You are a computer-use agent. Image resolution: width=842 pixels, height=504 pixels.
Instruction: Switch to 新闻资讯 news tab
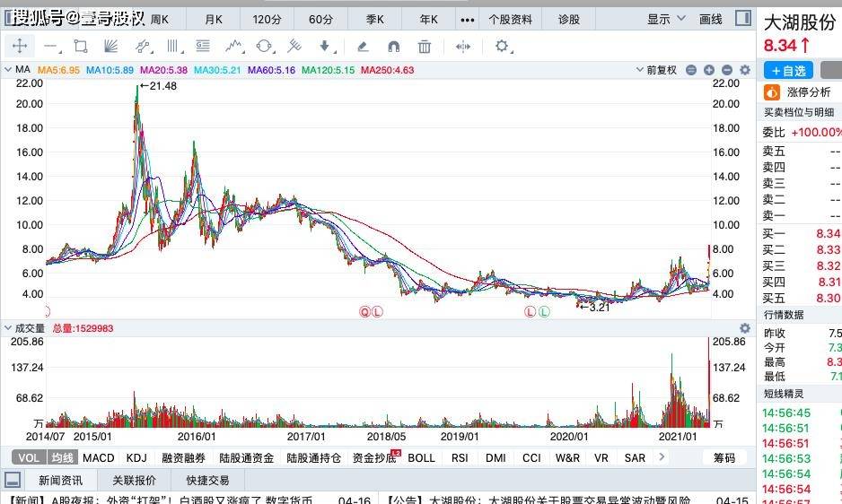(x=60, y=480)
